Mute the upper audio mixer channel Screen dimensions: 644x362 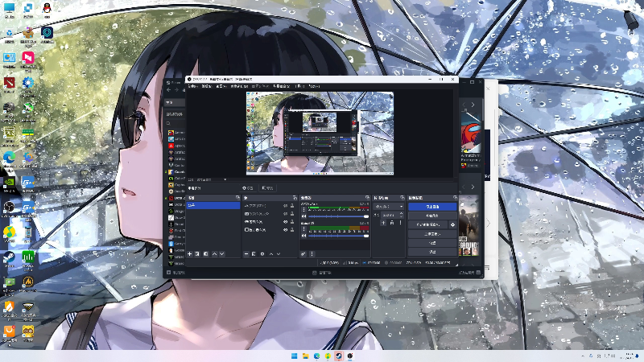304,216
